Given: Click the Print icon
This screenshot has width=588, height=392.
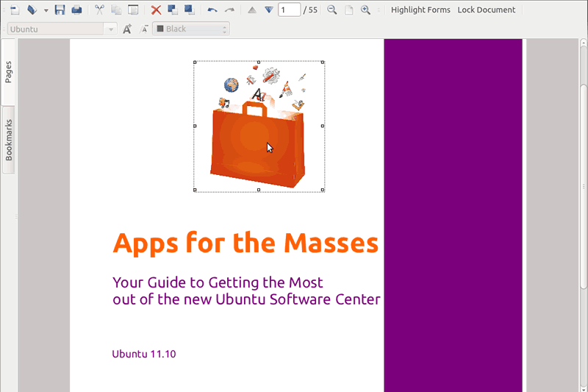Looking at the screenshot, I should [x=76, y=10].
